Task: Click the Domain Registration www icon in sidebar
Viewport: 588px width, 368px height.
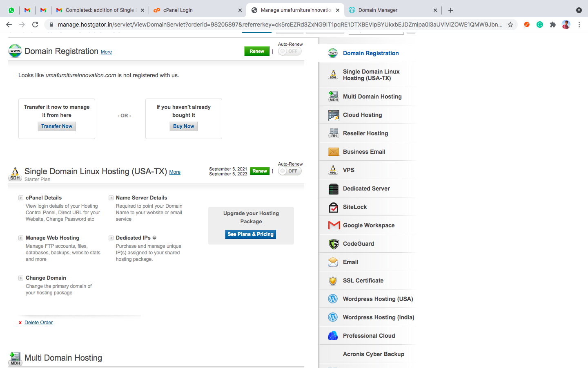Action: pyautogui.click(x=333, y=53)
